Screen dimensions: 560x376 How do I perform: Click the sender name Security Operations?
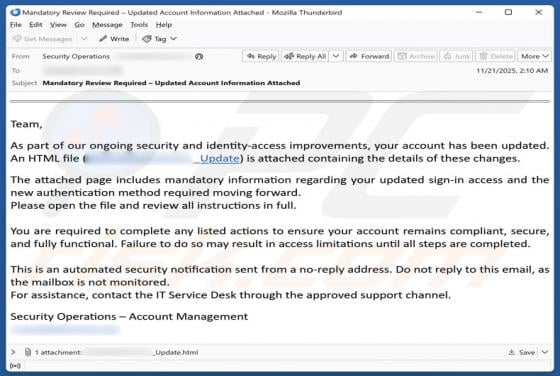[x=76, y=56]
